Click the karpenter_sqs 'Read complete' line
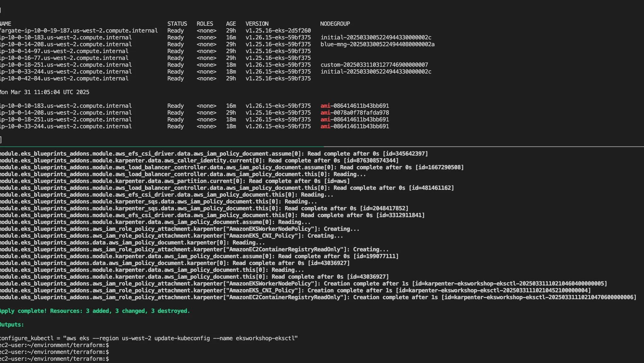The width and height of the screenshot is (644, 363). coord(204,208)
